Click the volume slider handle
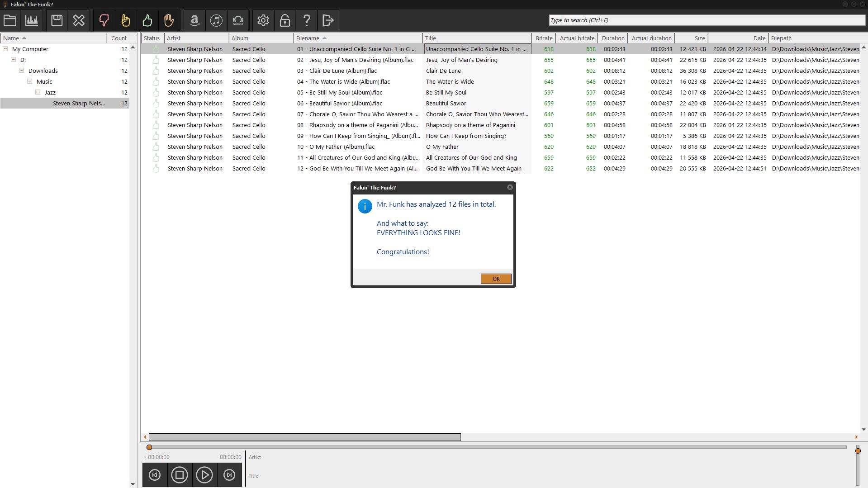This screenshot has width=868, height=488. [x=858, y=451]
